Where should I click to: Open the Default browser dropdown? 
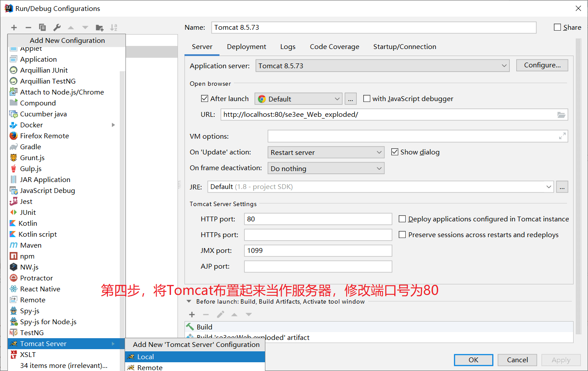pyautogui.click(x=299, y=99)
